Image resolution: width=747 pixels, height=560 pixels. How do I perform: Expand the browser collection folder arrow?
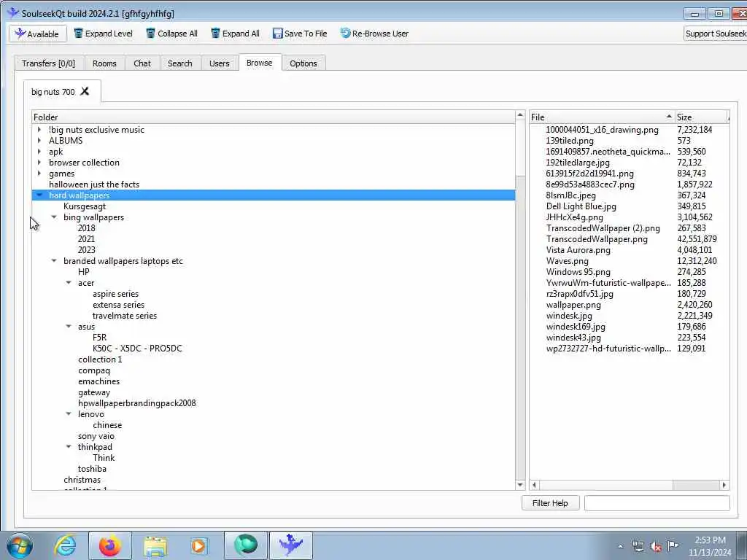[x=39, y=163]
